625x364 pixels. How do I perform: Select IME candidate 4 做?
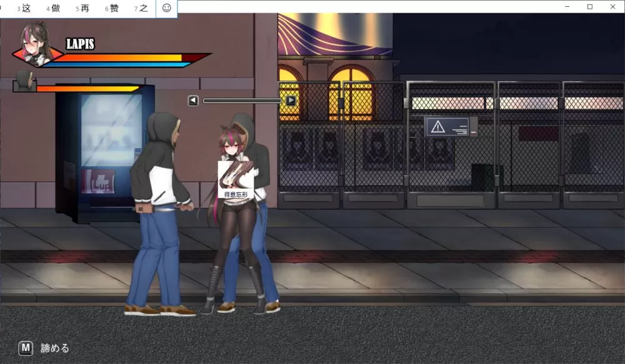point(52,9)
